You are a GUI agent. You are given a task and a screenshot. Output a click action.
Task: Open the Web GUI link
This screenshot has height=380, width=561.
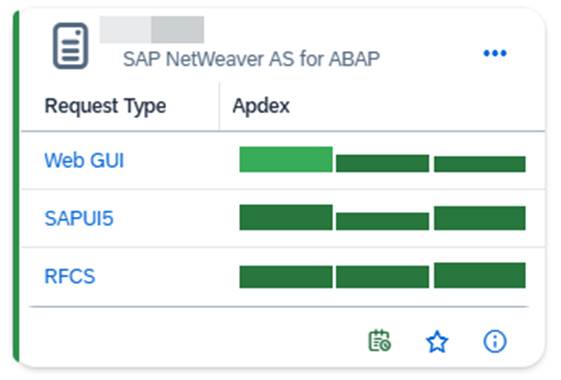(x=84, y=160)
